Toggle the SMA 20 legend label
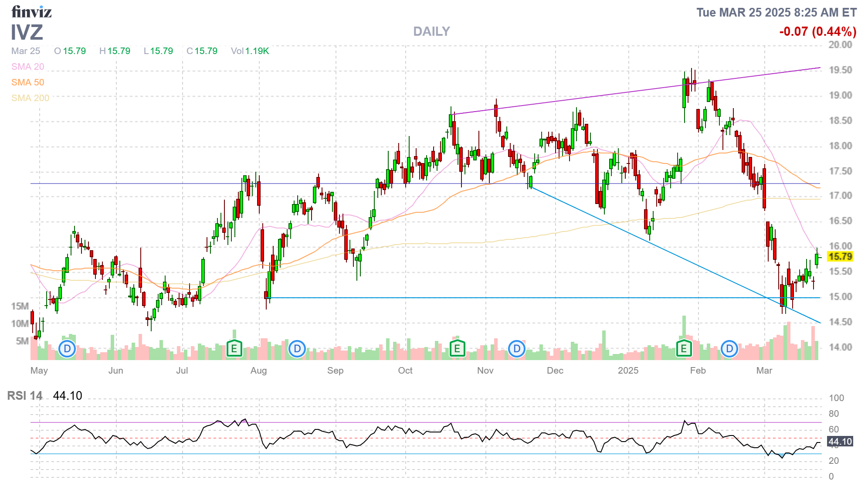 [27, 67]
